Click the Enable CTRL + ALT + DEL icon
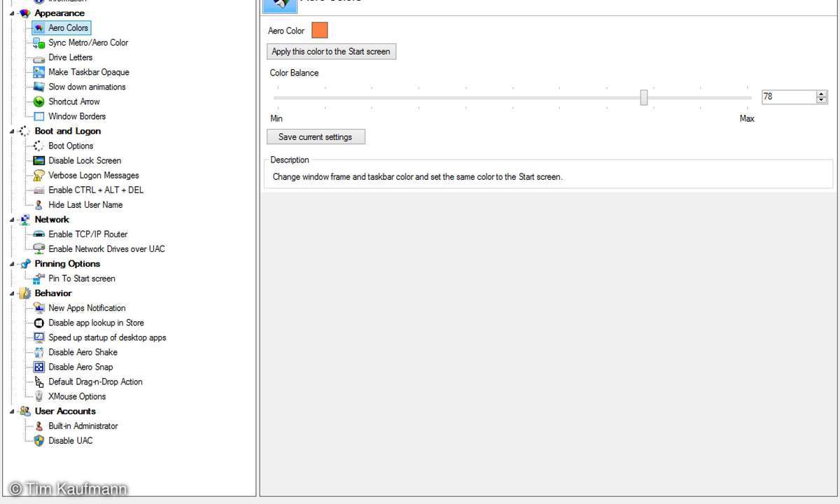The width and height of the screenshot is (840, 504). pos(39,190)
